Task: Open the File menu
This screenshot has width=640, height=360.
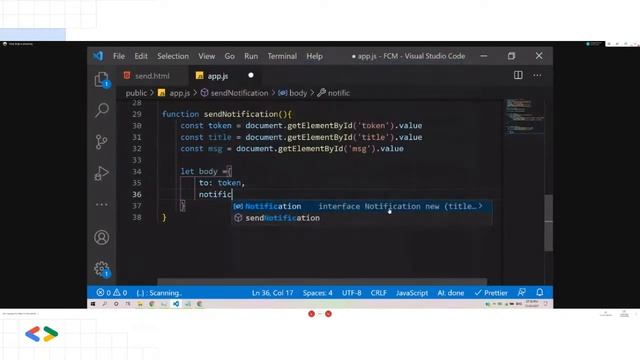Action: [119, 56]
